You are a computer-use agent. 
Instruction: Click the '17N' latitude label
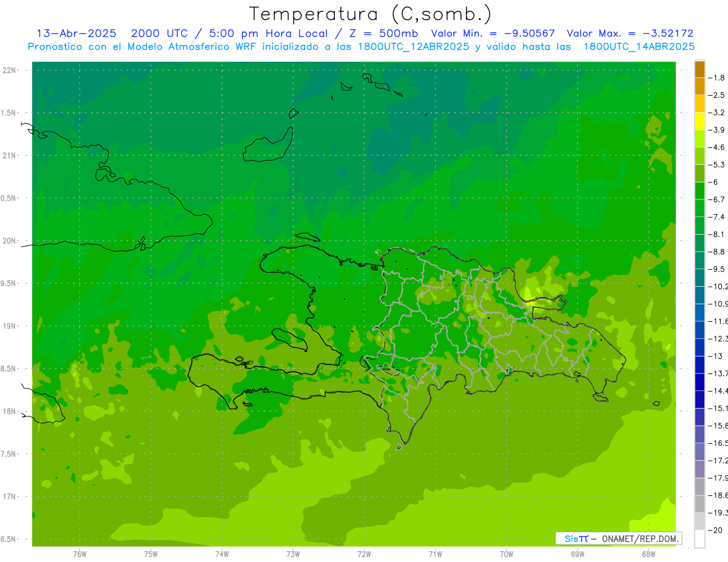coord(10,497)
